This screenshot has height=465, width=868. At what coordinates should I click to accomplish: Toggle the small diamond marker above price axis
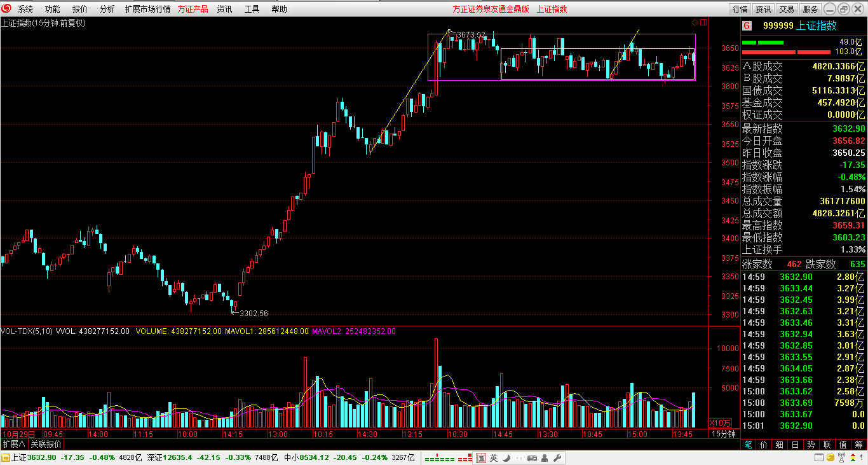tap(695, 23)
